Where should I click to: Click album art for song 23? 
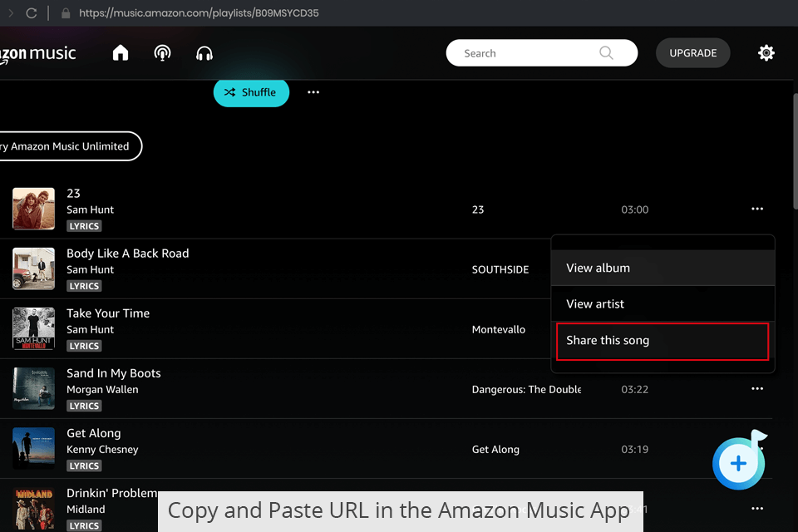[33, 209]
